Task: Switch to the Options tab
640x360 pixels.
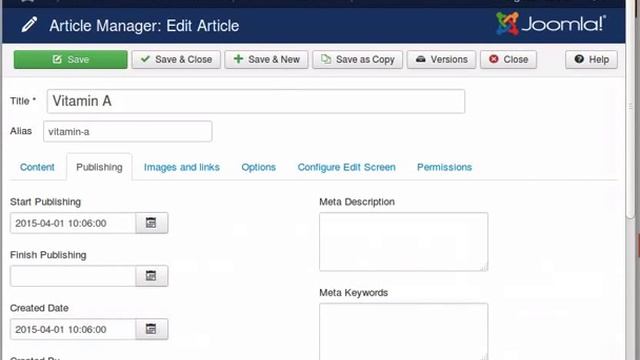Action: pos(258,167)
